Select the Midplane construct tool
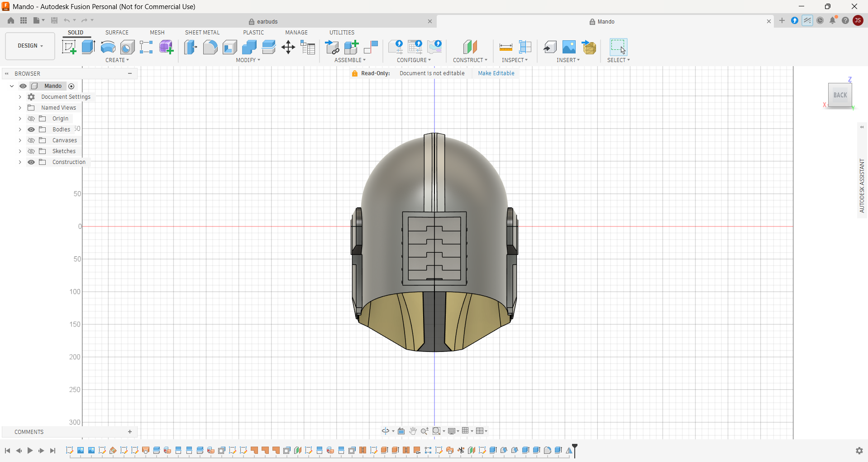Image resolution: width=868 pixels, height=462 pixels. [x=470, y=47]
